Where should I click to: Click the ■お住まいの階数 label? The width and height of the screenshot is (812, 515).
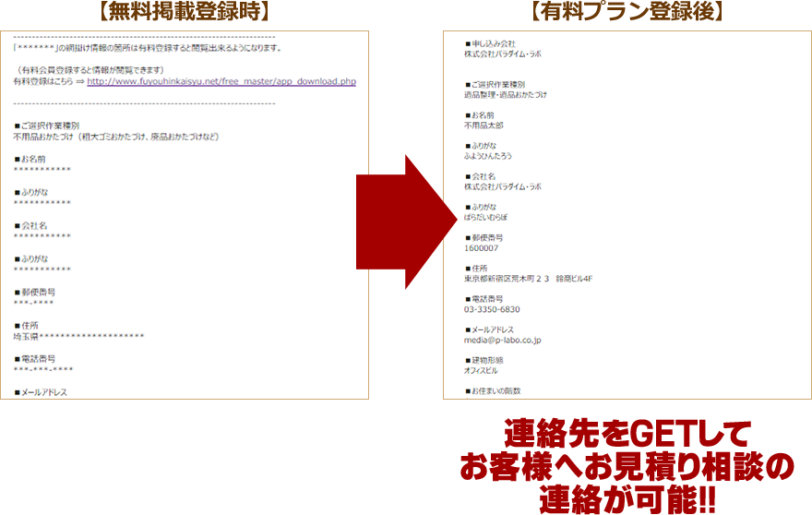(493, 391)
